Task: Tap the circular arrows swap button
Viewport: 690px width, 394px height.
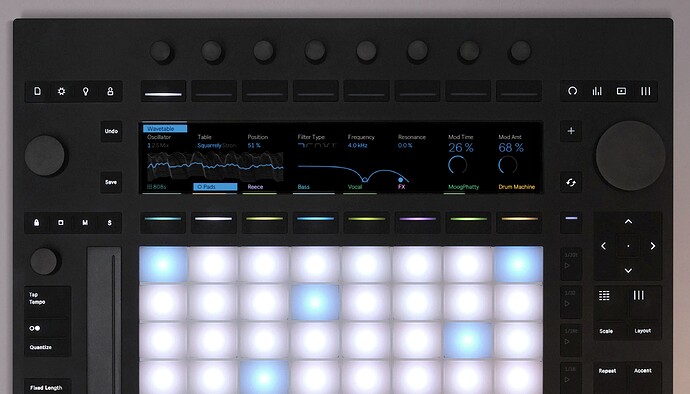Action: (571, 182)
